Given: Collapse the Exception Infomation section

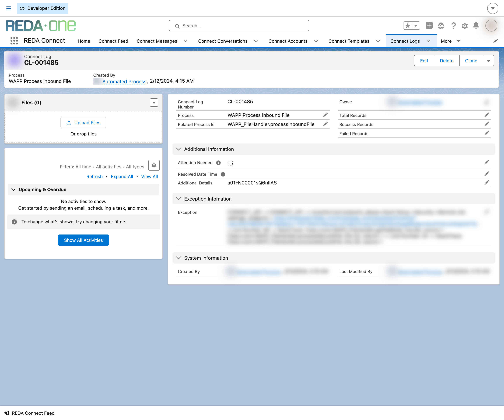Looking at the screenshot, I should coord(178,199).
